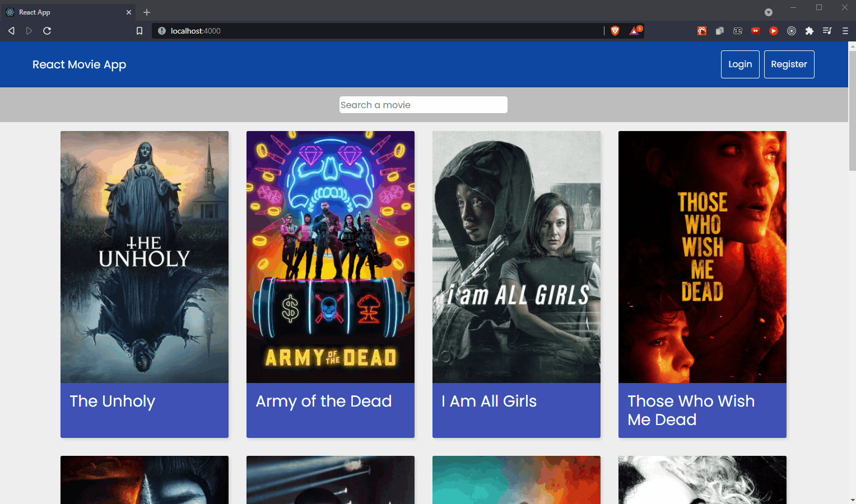
Task: Open the tab search dropdown arrow
Action: coord(769,12)
